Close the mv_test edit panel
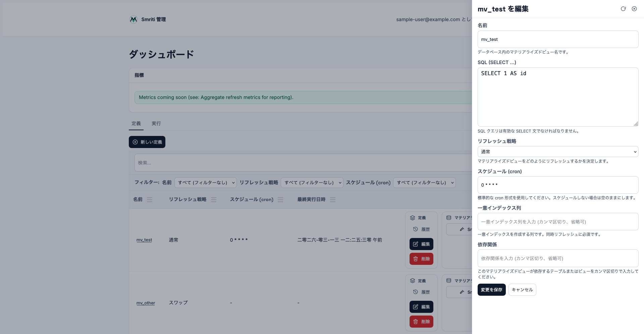This screenshot has width=644, height=334. pos(634,9)
